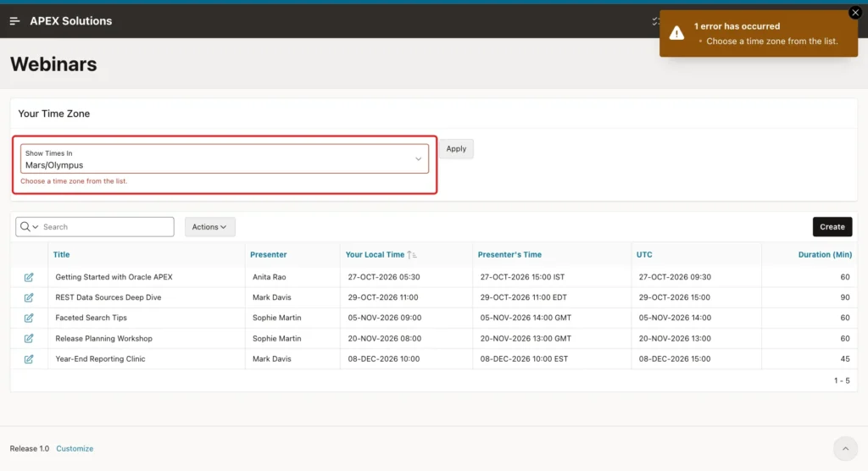The width and height of the screenshot is (868, 471).
Task: Select the Faceted Search Tips title cell
Action: tap(92, 318)
